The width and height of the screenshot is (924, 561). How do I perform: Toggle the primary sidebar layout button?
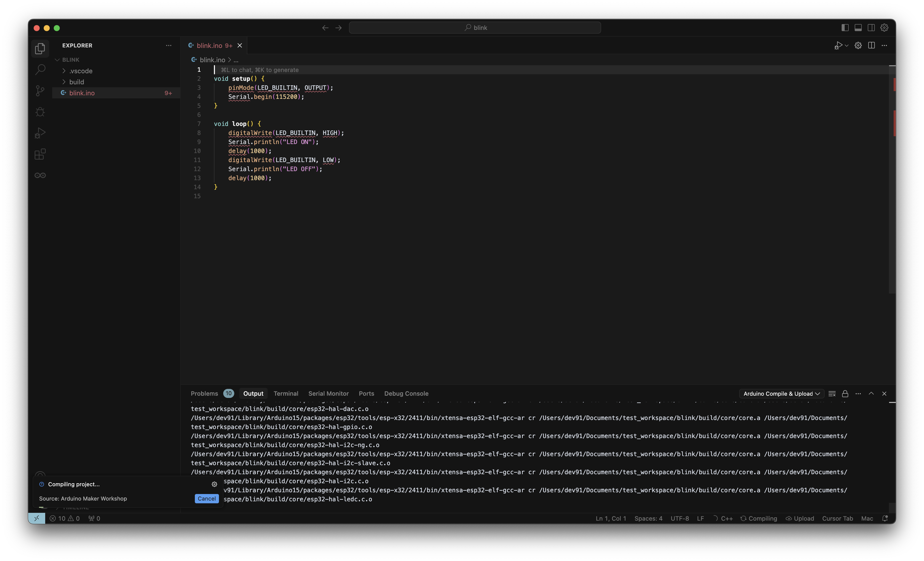[845, 28]
